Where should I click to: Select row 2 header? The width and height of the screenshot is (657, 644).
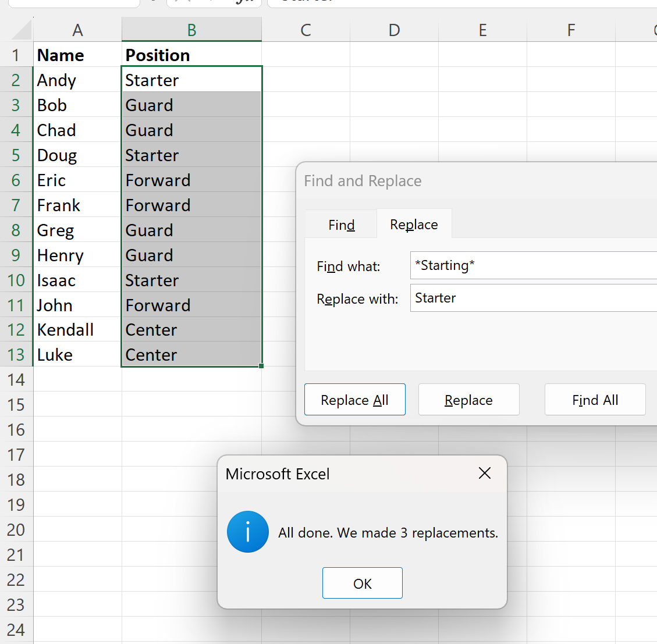(x=16, y=80)
